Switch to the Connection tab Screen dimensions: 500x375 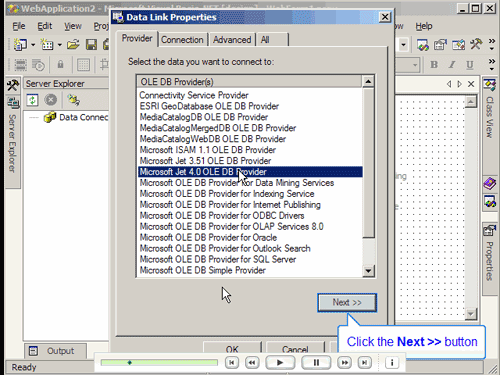[182, 40]
